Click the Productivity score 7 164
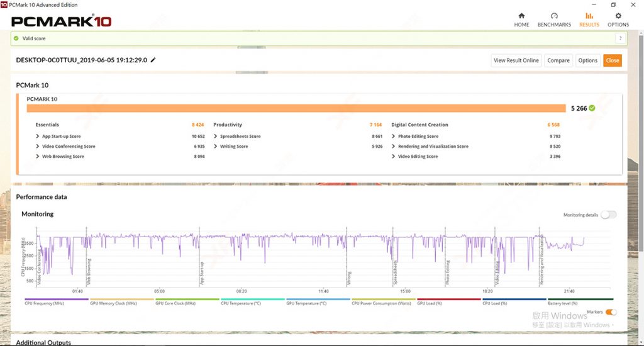644x346 pixels. [375, 125]
